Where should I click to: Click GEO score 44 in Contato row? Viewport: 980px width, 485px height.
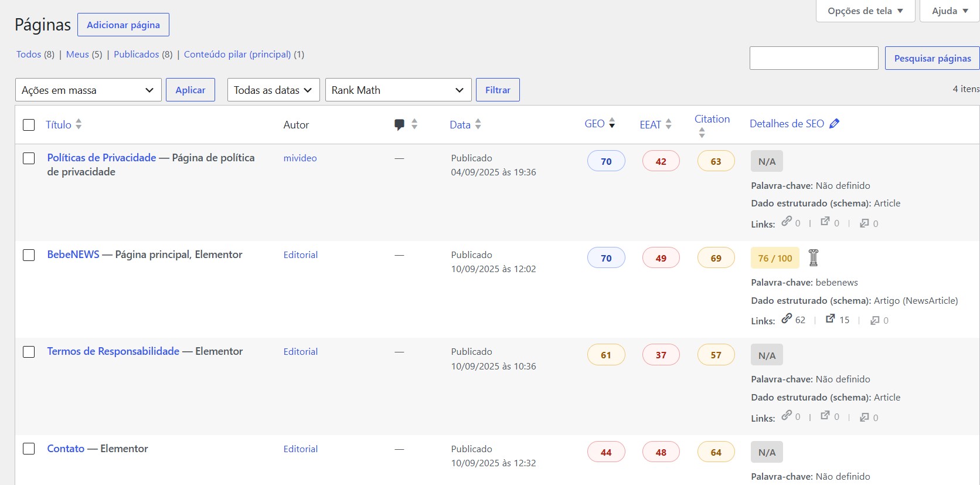pyautogui.click(x=606, y=452)
